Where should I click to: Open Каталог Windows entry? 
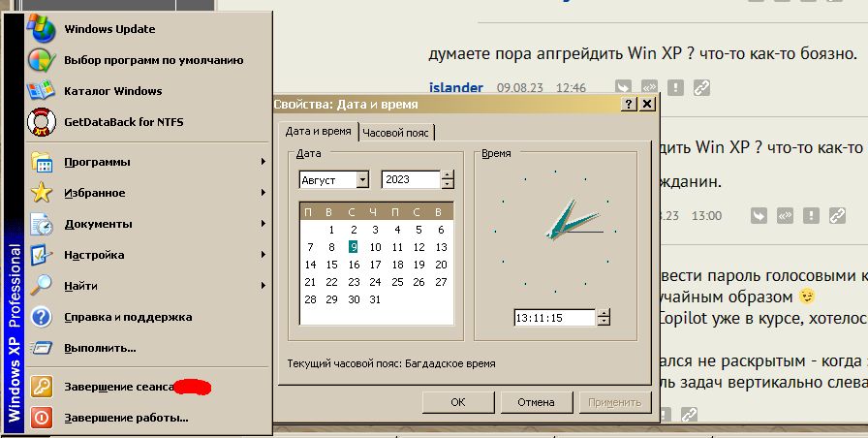coord(112,91)
